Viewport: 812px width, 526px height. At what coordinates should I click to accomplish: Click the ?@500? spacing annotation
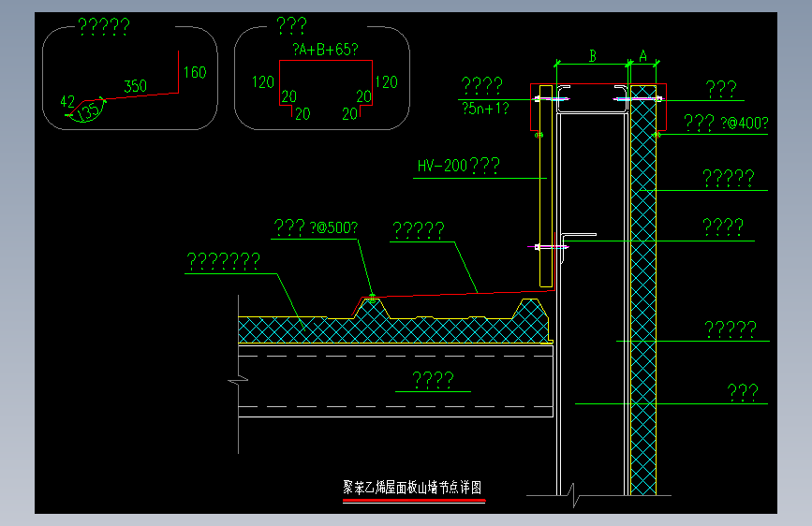tap(333, 227)
